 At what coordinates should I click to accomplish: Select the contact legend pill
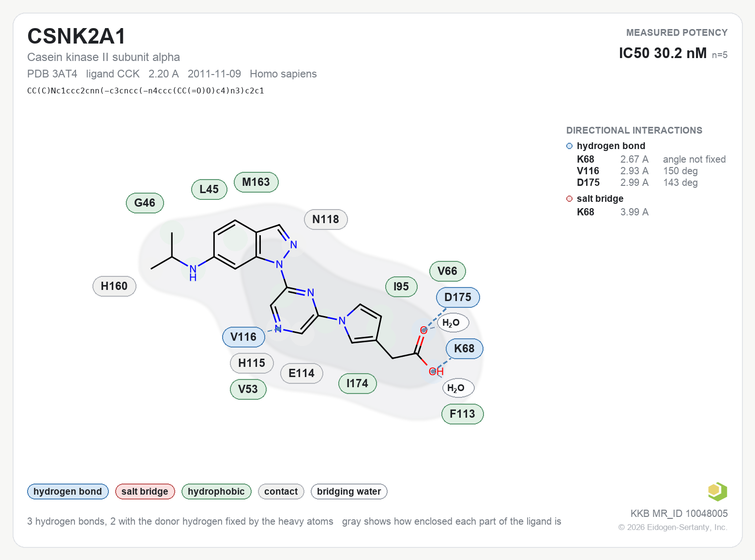click(x=281, y=492)
